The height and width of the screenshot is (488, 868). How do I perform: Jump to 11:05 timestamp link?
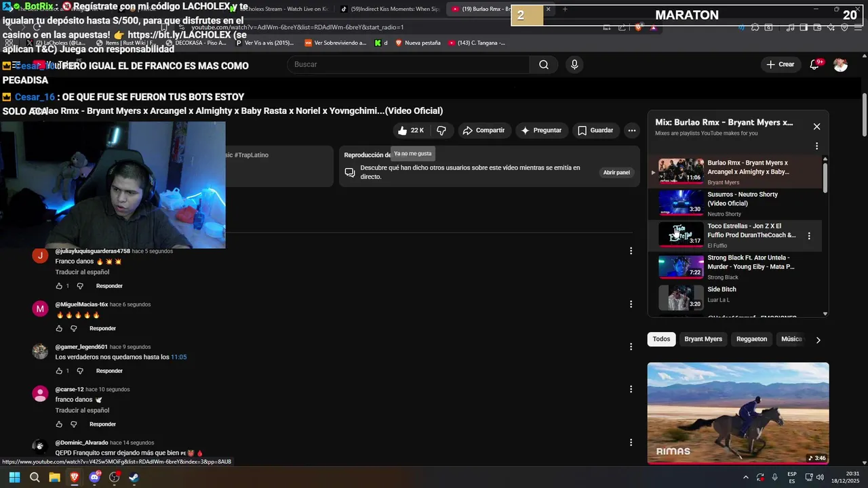tap(178, 357)
